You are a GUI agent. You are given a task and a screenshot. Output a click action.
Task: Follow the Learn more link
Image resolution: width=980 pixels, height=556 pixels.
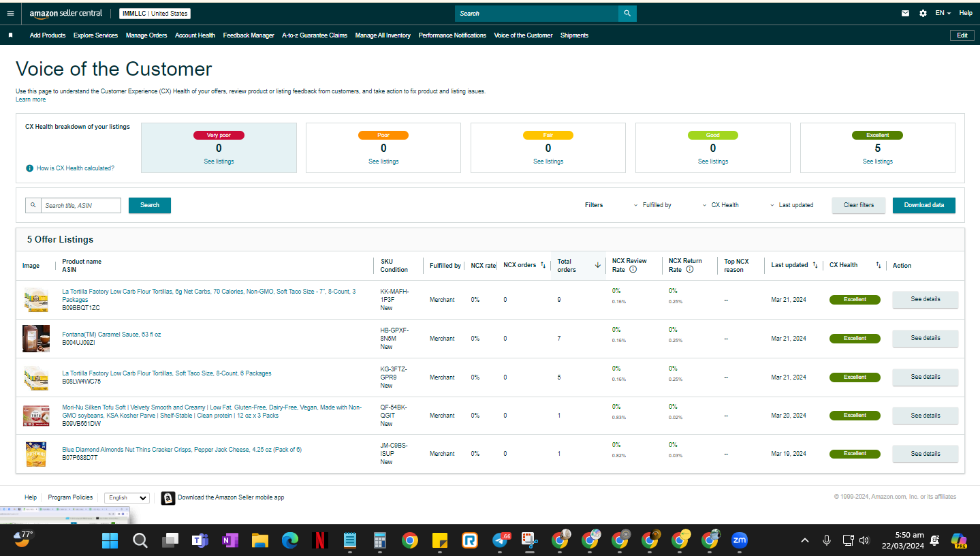click(x=31, y=99)
